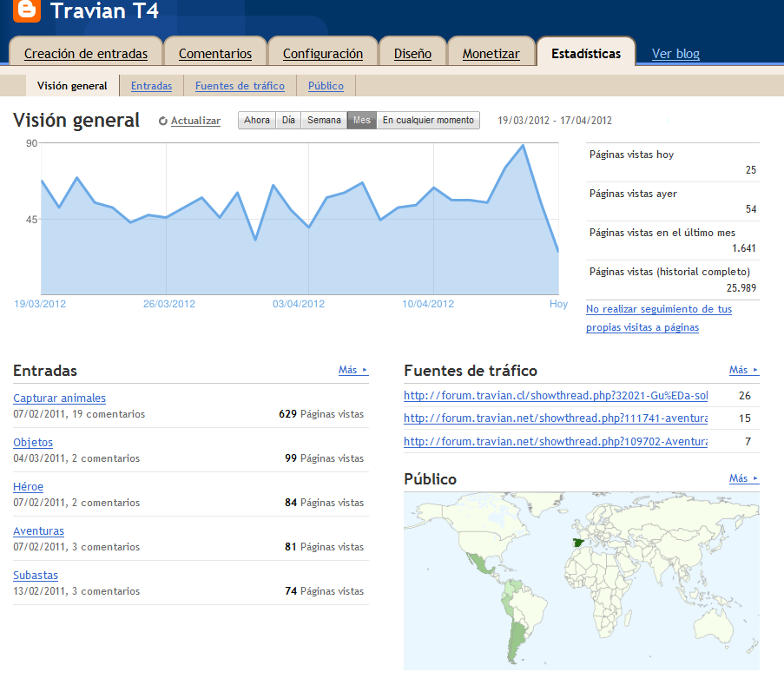This screenshot has height=685, width=784.
Task: Open the Objetos post
Action: 33,443
